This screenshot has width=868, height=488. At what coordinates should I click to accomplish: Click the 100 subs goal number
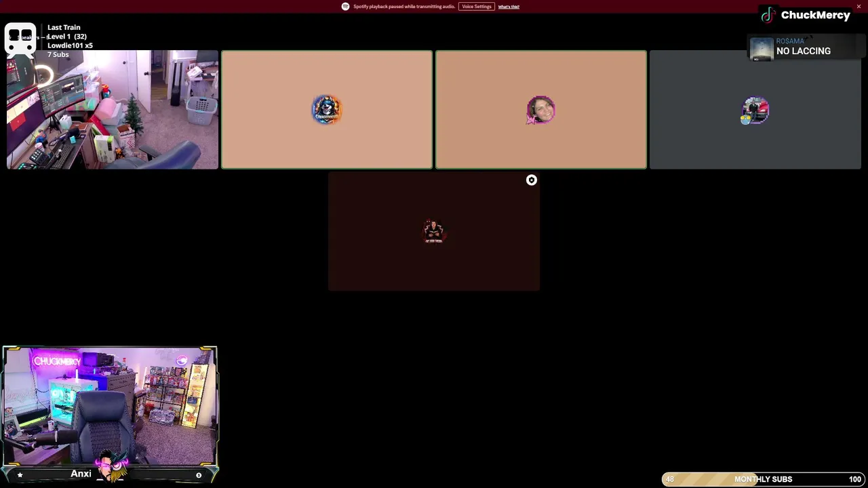point(855,479)
